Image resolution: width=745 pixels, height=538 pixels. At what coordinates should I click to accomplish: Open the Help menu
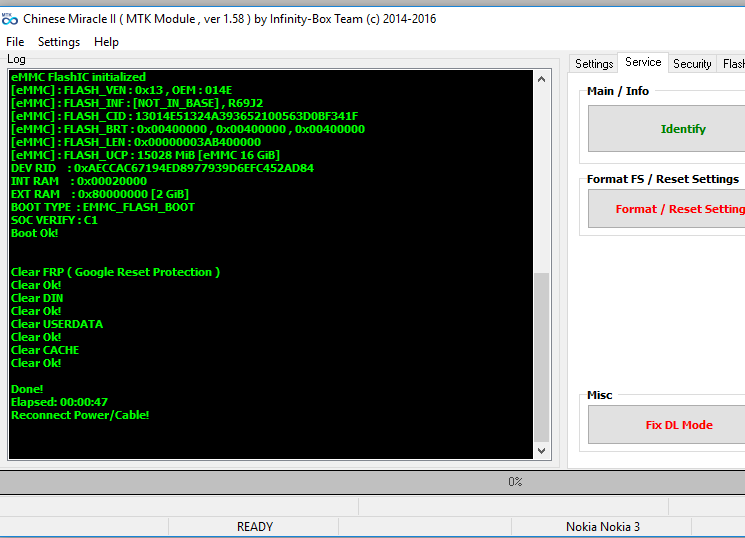[x=106, y=42]
